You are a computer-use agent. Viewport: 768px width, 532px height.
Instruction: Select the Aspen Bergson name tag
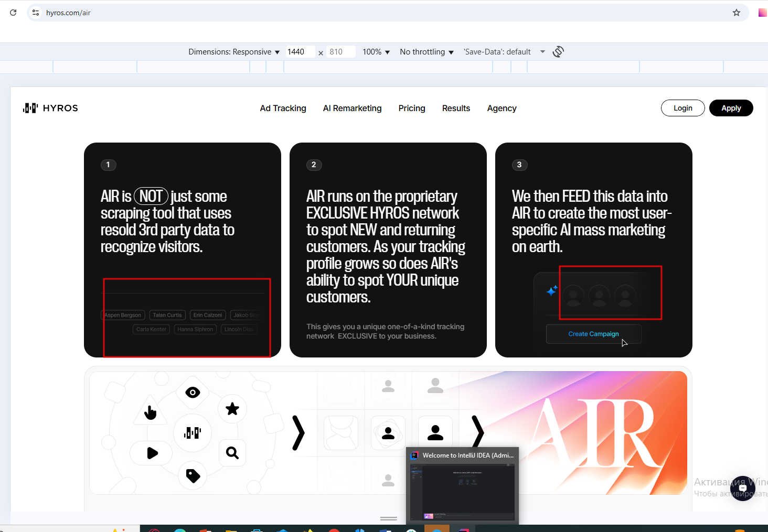[x=123, y=315]
